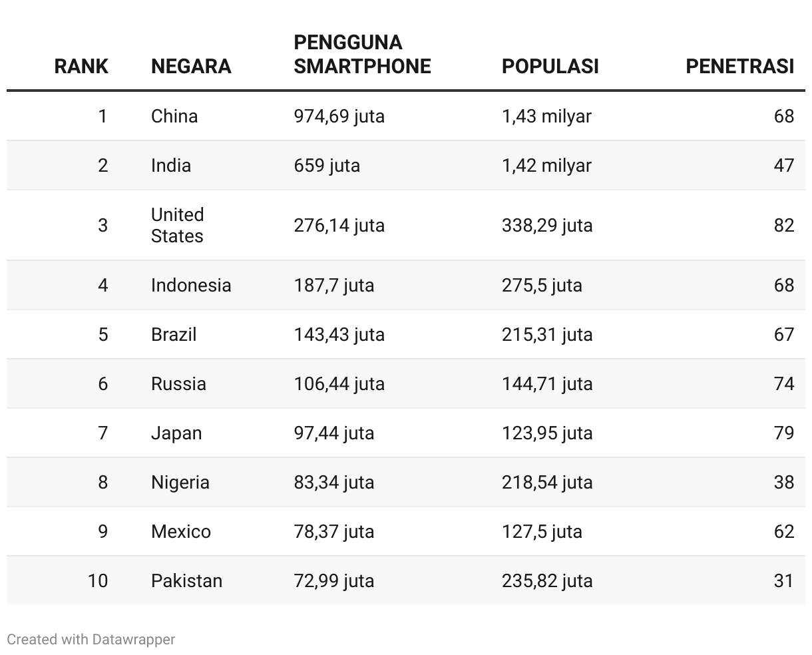Select the Indonesia row name
The image size is (812, 655).
[x=191, y=285]
